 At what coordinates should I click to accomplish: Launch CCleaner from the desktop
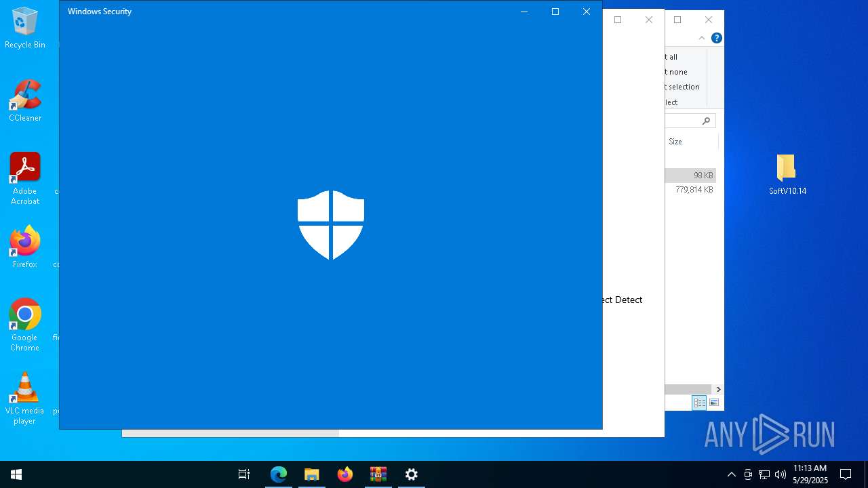click(x=25, y=101)
